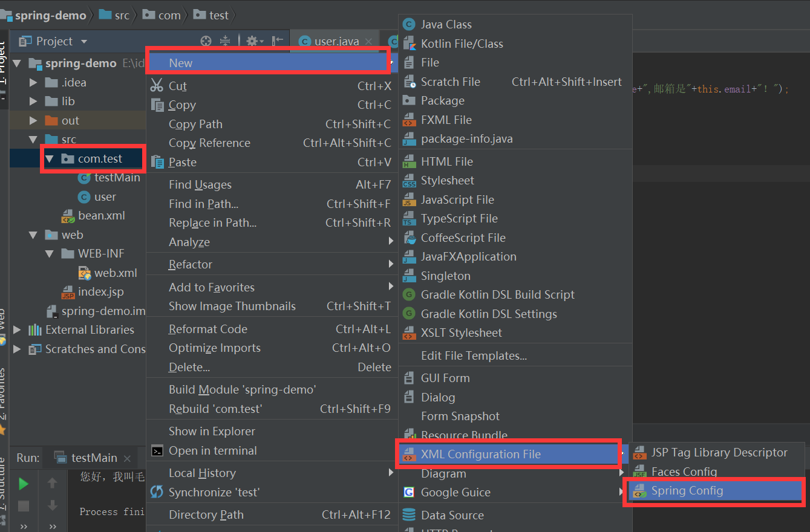Open Local History submenu
The height and width of the screenshot is (532, 810).
click(x=272, y=473)
